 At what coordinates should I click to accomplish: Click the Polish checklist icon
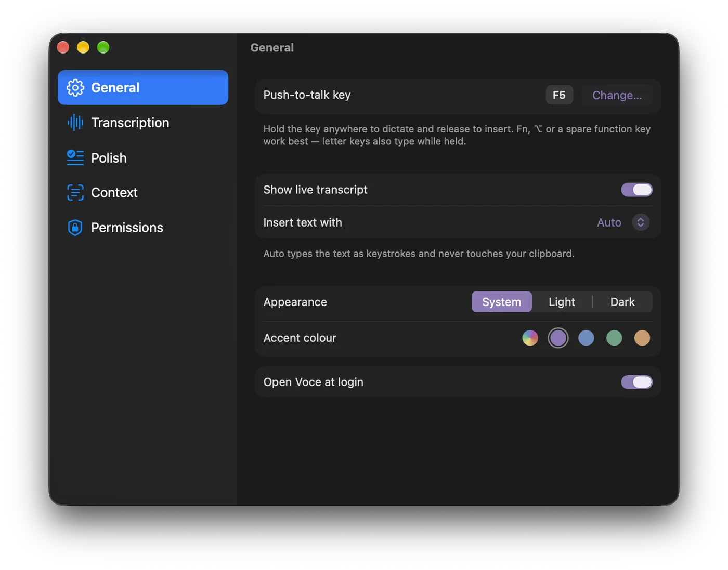tap(75, 157)
